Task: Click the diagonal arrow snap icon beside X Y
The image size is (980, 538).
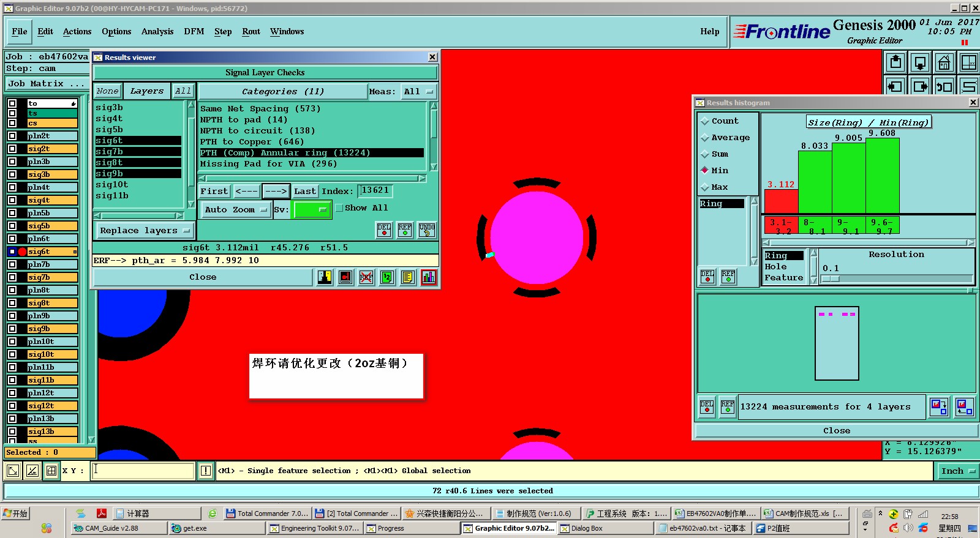Action: 13,471
